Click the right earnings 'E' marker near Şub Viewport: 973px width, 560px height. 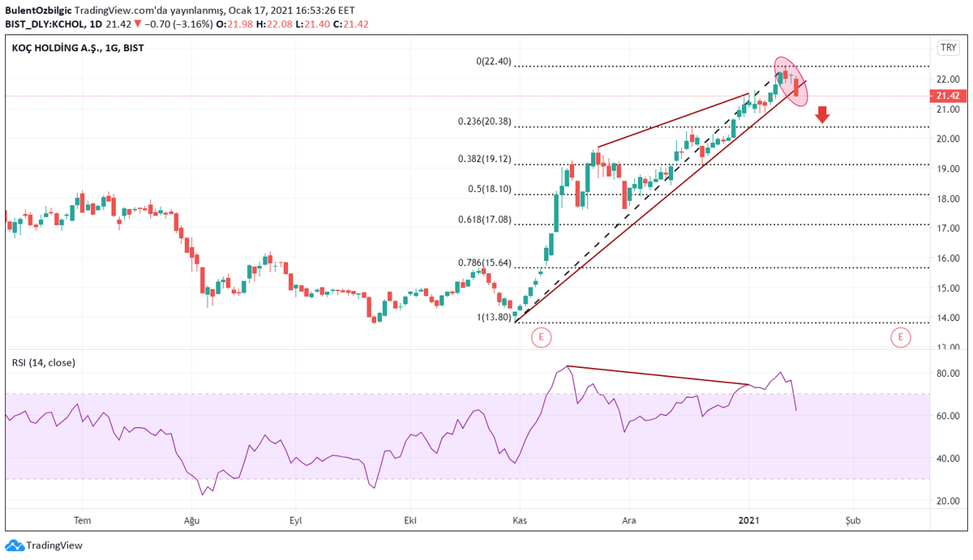(900, 336)
